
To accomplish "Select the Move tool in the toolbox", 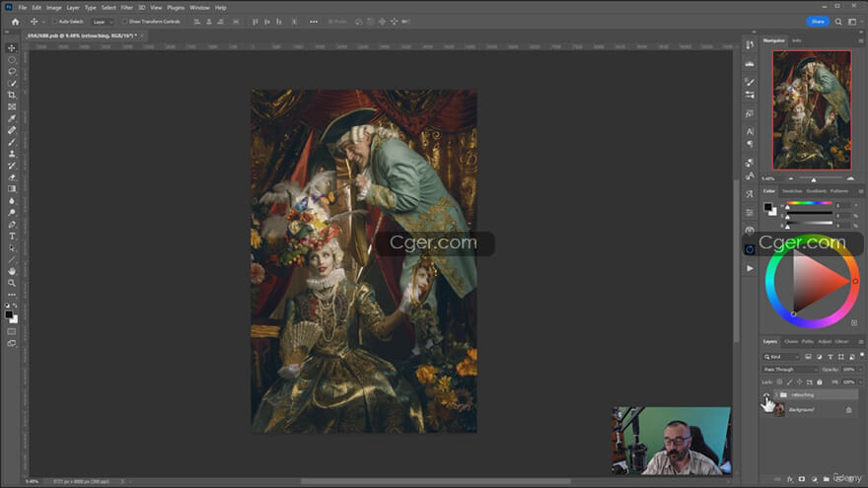I will point(12,48).
